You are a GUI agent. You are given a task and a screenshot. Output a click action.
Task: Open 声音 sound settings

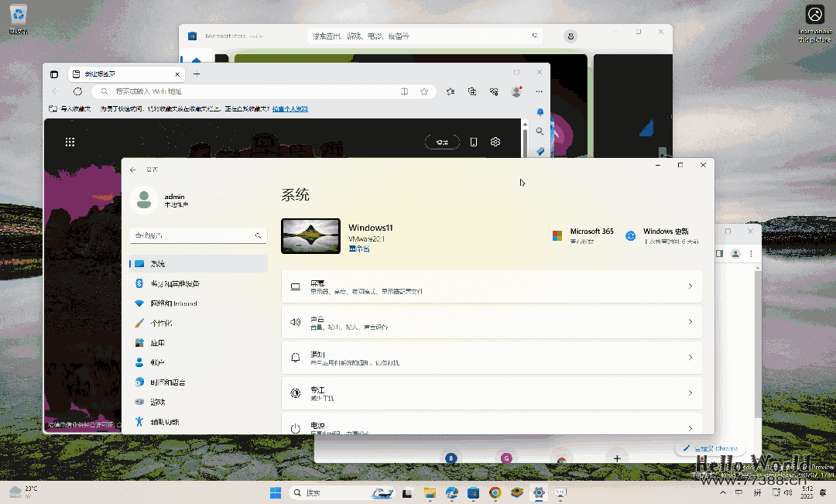(x=492, y=321)
